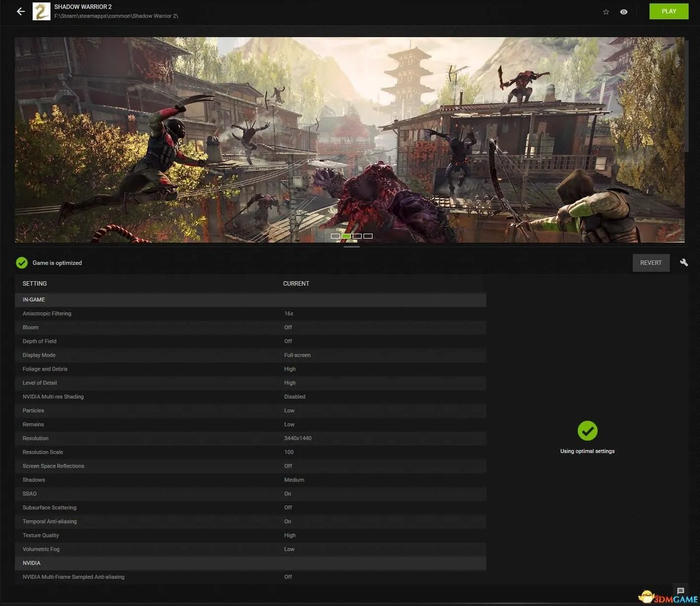The height and width of the screenshot is (606, 700).
Task: Collapse the NVIDIA settings section header
Action: click(31, 563)
